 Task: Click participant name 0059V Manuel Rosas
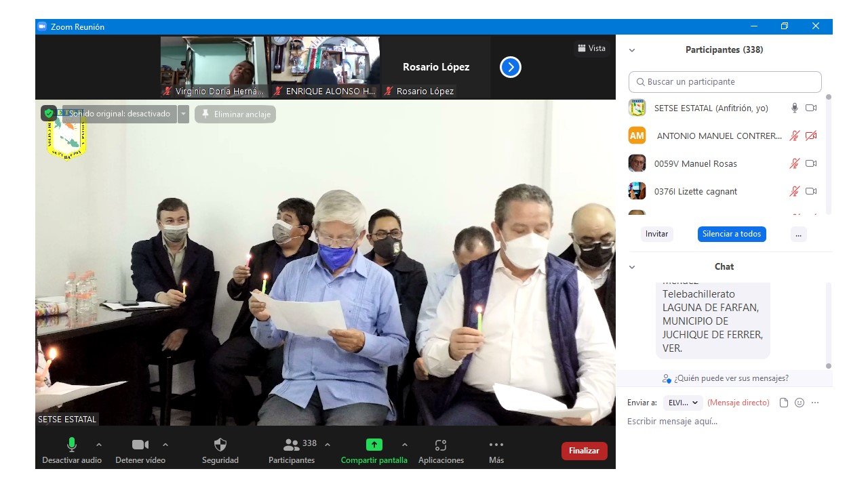pyautogui.click(x=695, y=163)
